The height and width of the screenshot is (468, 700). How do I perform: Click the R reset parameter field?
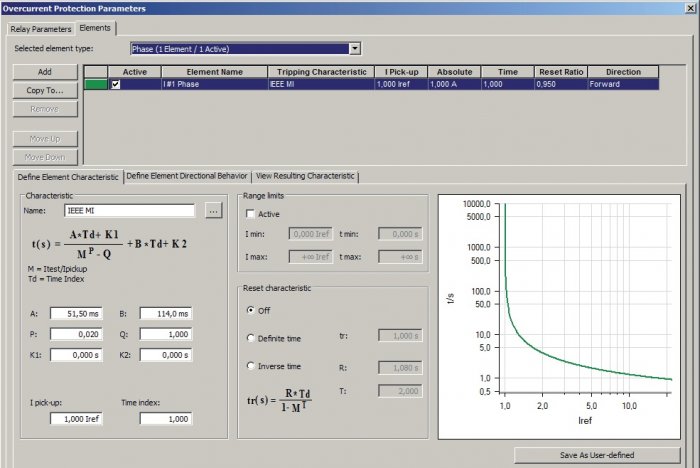point(400,368)
